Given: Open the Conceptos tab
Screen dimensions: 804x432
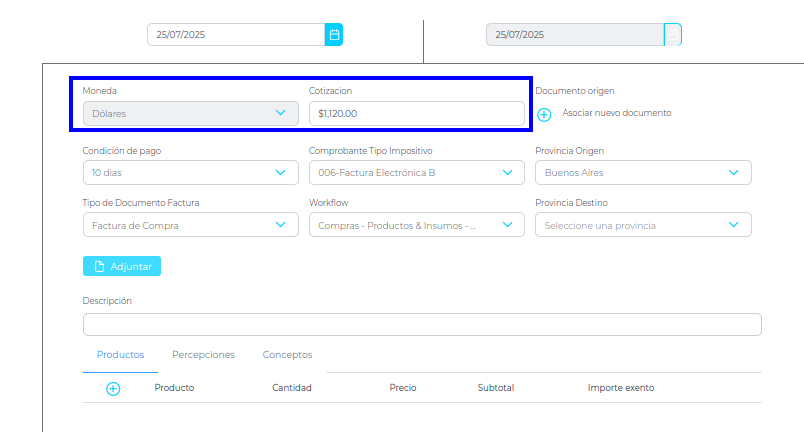Looking at the screenshot, I should point(287,355).
